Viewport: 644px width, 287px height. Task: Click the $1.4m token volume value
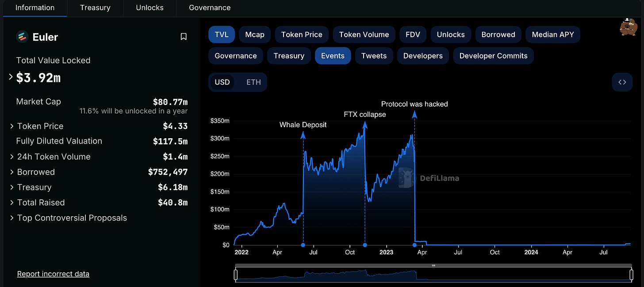tap(175, 157)
